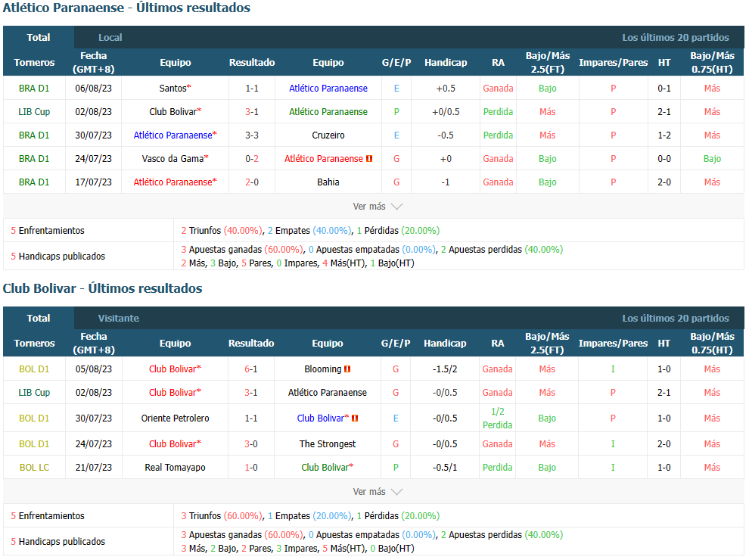Click the +0/0.5 handicap value
Image resolution: width=749 pixels, height=560 pixels.
click(x=446, y=112)
